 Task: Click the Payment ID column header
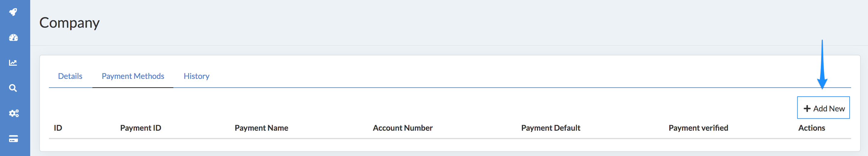(x=140, y=128)
